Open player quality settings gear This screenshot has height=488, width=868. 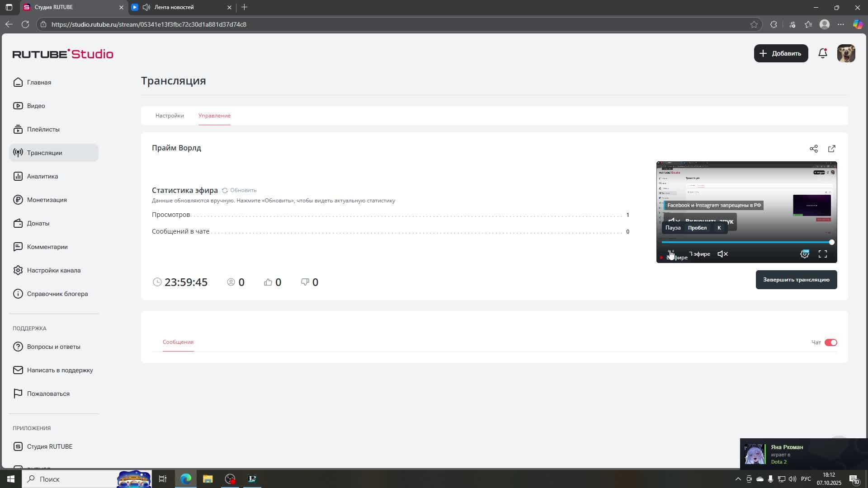coord(805,254)
